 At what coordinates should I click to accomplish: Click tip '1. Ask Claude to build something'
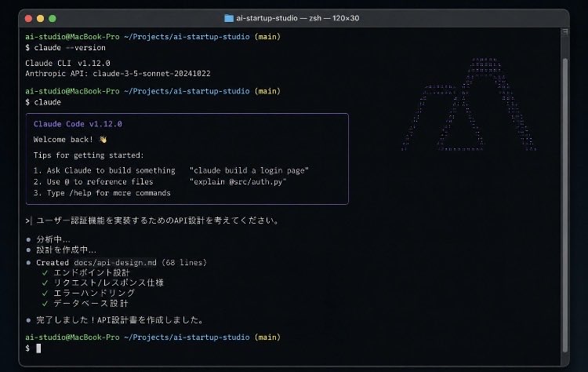tap(104, 170)
